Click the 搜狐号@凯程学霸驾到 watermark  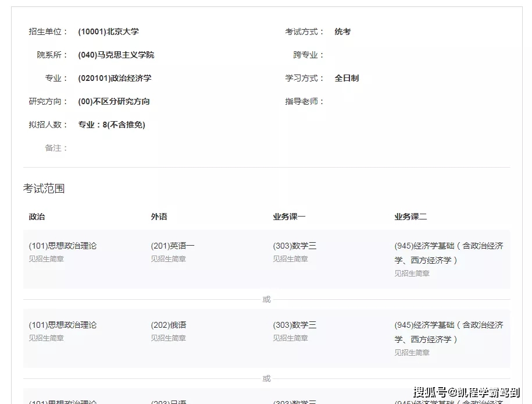[466, 392]
